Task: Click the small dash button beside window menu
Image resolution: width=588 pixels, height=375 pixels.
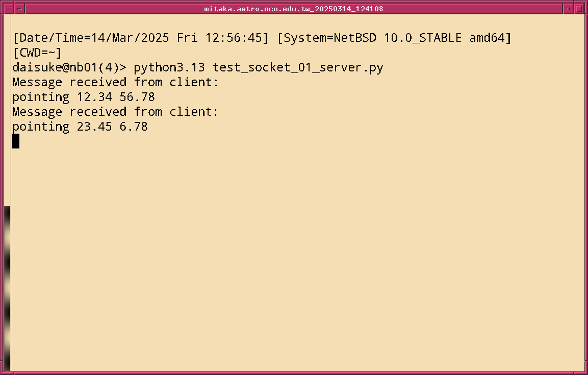Action: pyautogui.click(x=19, y=9)
